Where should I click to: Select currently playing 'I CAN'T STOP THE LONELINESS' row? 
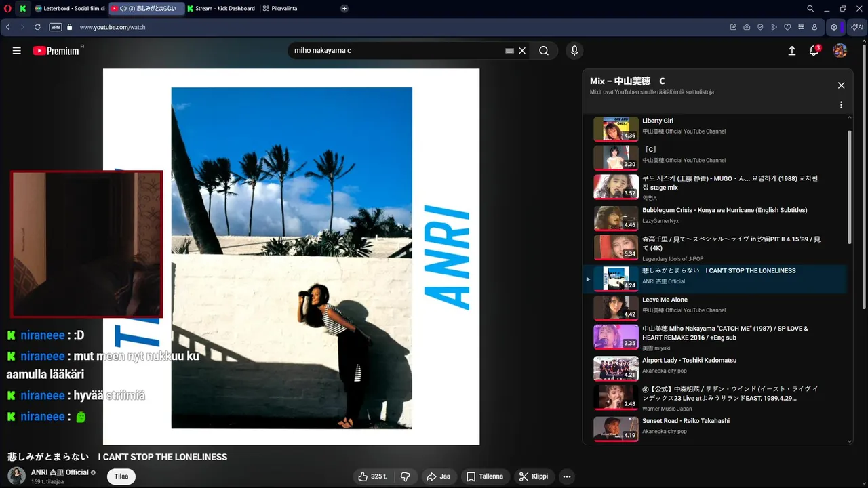715,279
